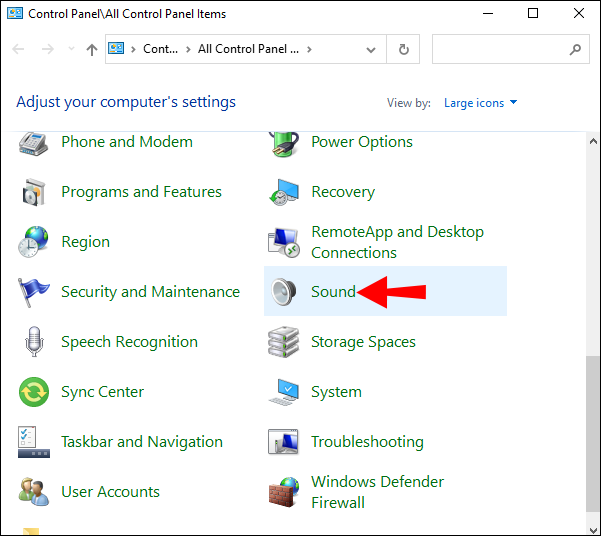Open the Phone and Modem telephone icon
The image size is (601, 536).
[33, 143]
